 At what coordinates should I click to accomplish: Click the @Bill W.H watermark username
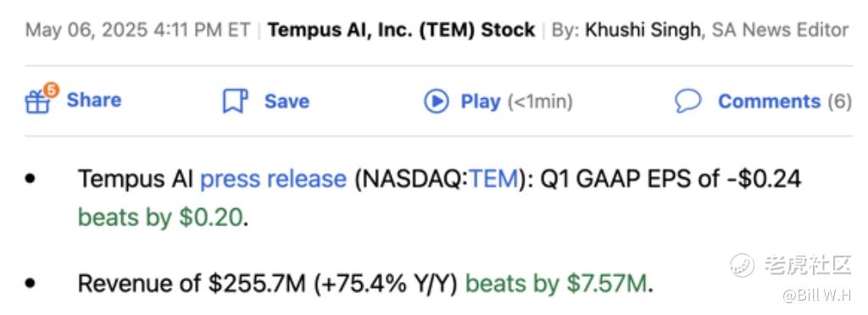tap(816, 296)
